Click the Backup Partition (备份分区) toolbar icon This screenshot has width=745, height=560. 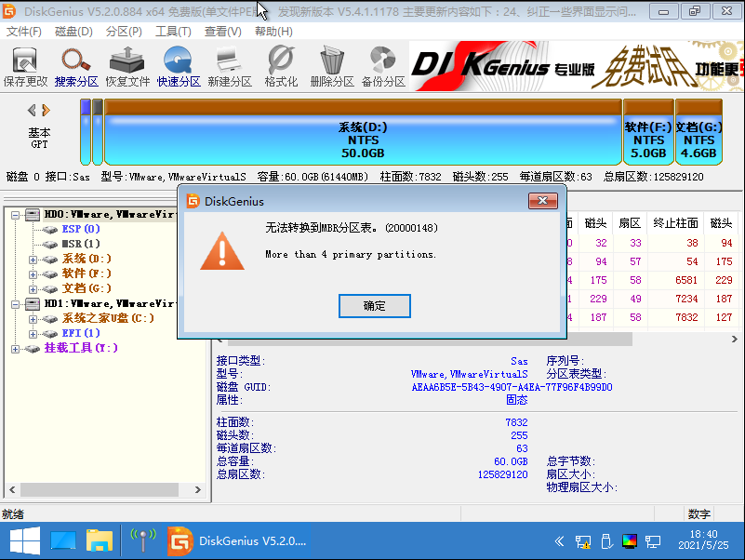pyautogui.click(x=383, y=67)
